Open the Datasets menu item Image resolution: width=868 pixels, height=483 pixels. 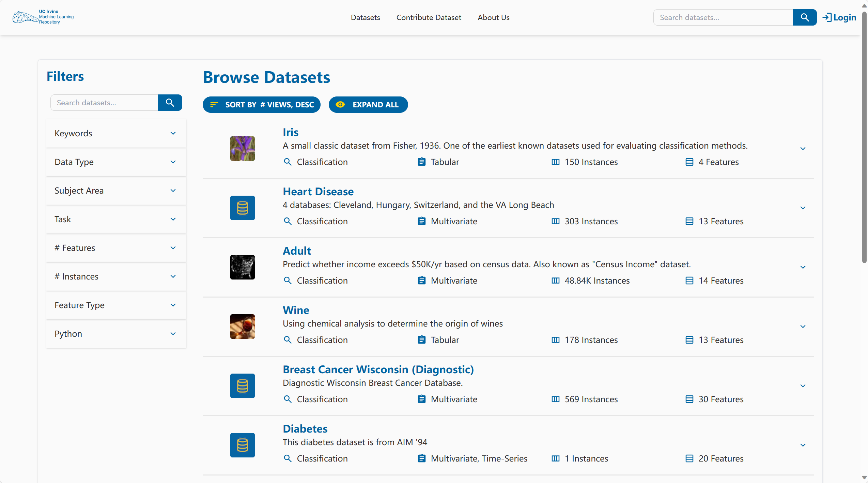tap(365, 17)
